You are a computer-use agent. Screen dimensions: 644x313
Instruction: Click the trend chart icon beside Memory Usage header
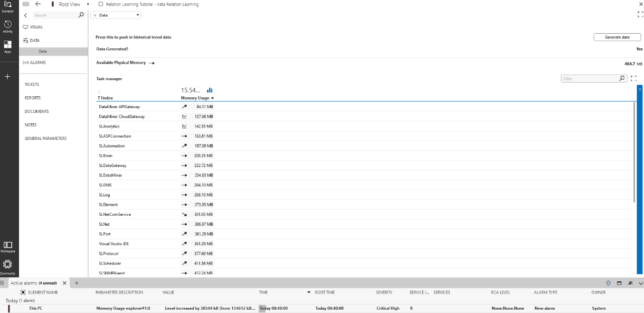(209, 90)
